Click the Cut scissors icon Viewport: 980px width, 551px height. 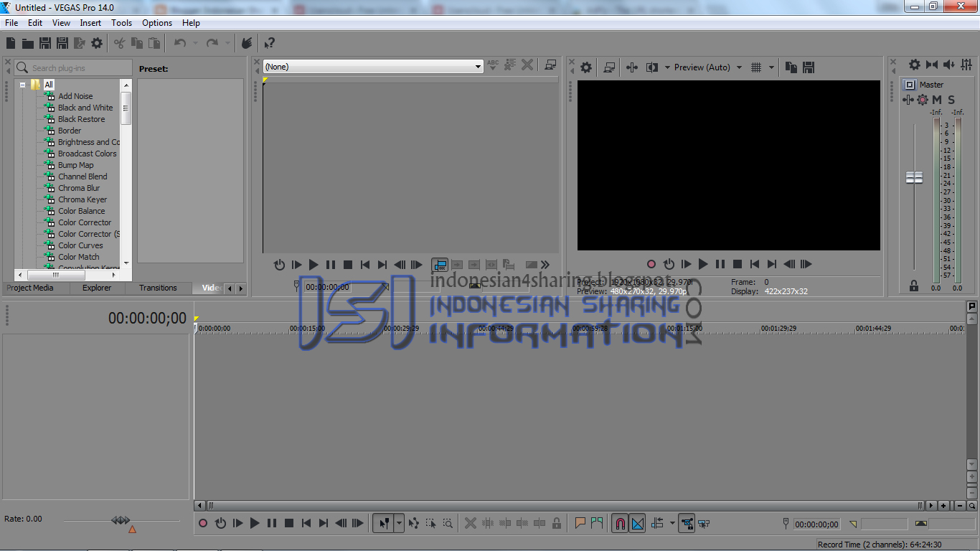120,44
